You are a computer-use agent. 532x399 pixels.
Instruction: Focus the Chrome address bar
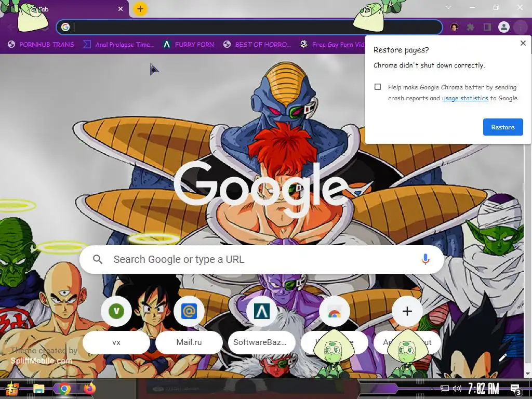pos(249,27)
